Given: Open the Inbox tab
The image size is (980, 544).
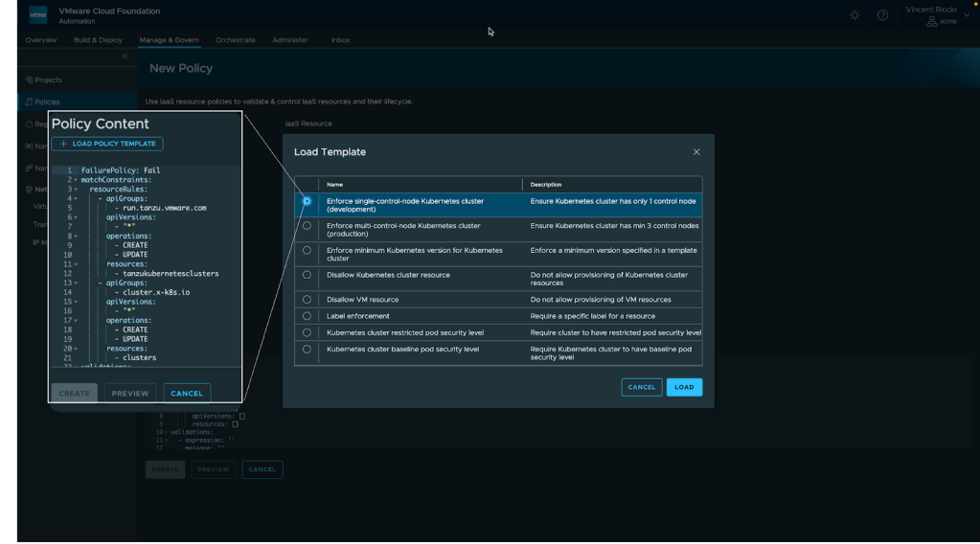Looking at the screenshot, I should pos(341,40).
